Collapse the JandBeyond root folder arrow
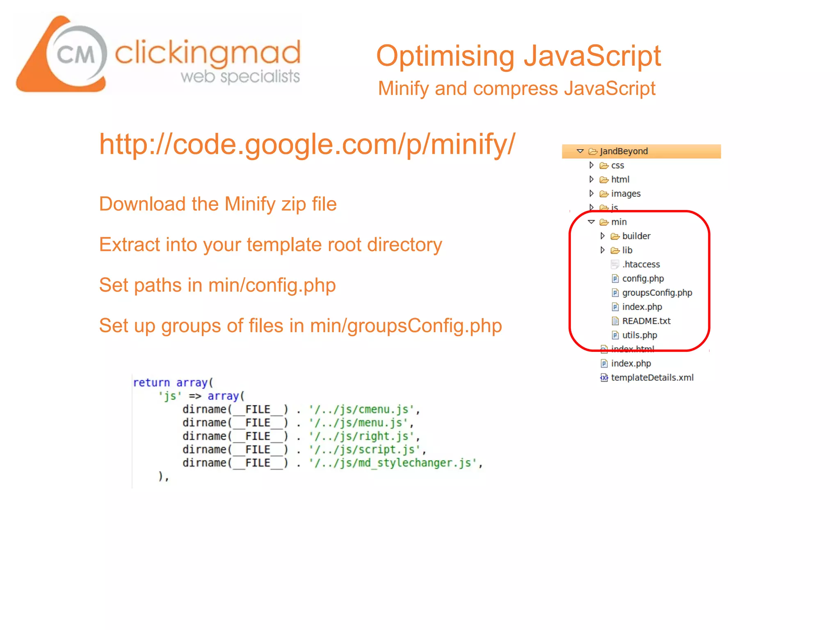The height and width of the screenshot is (630, 840). pyautogui.click(x=580, y=151)
